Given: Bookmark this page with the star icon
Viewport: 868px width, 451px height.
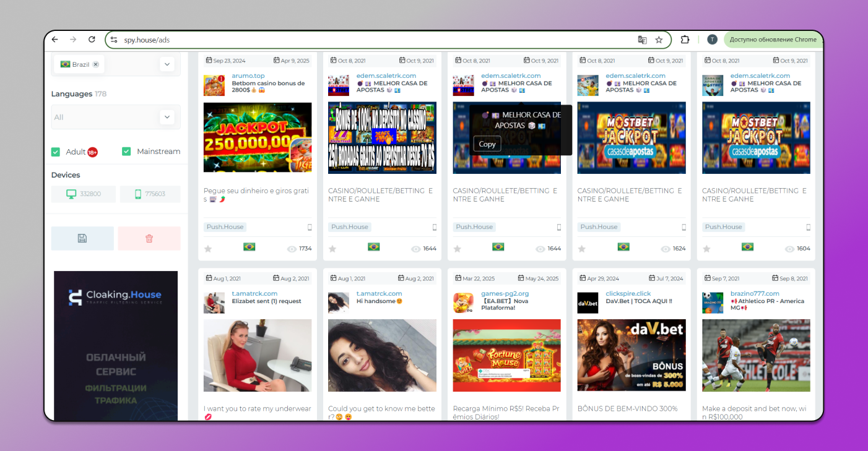Looking at the screenshot, I should pyautogui.click(x=659, y=40).
